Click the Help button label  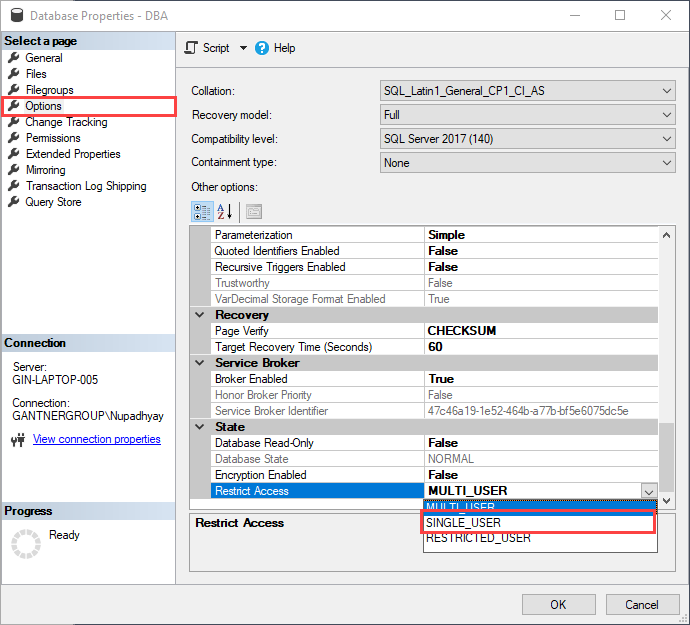284,48
